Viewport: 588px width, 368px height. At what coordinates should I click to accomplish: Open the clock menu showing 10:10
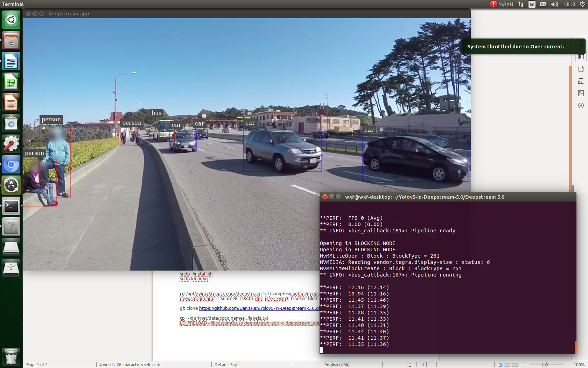(569, 4)
